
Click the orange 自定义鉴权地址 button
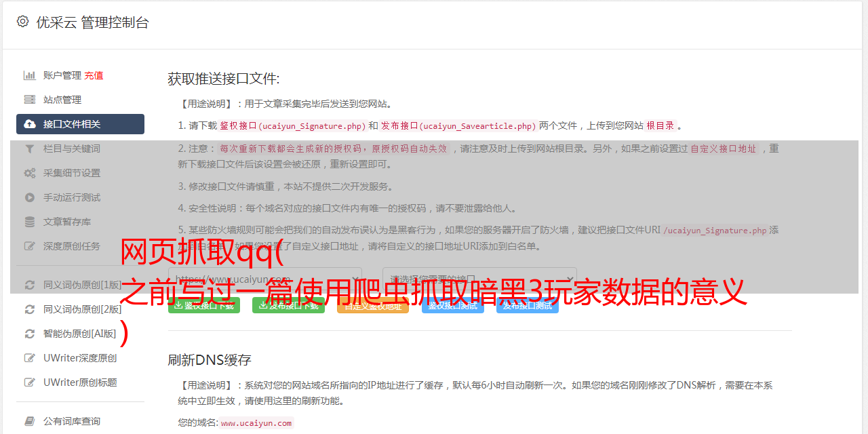pos(372,306)
